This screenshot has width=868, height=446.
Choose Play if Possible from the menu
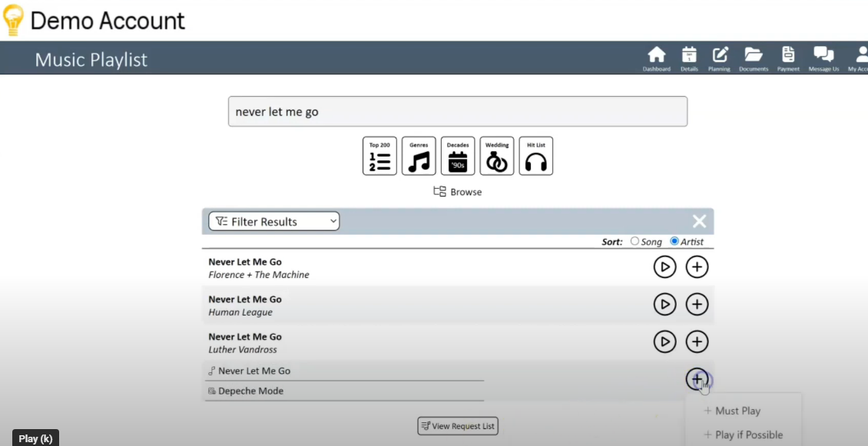click(744, 435)
